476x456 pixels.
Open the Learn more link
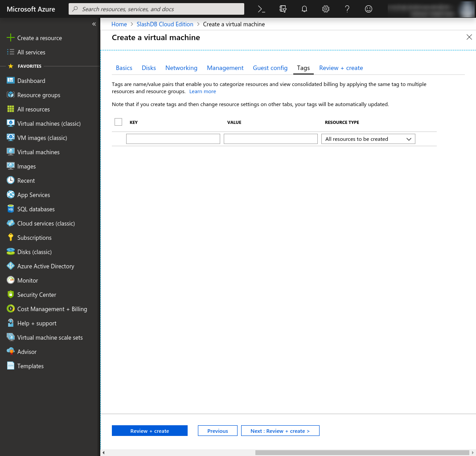click(202, 91)
